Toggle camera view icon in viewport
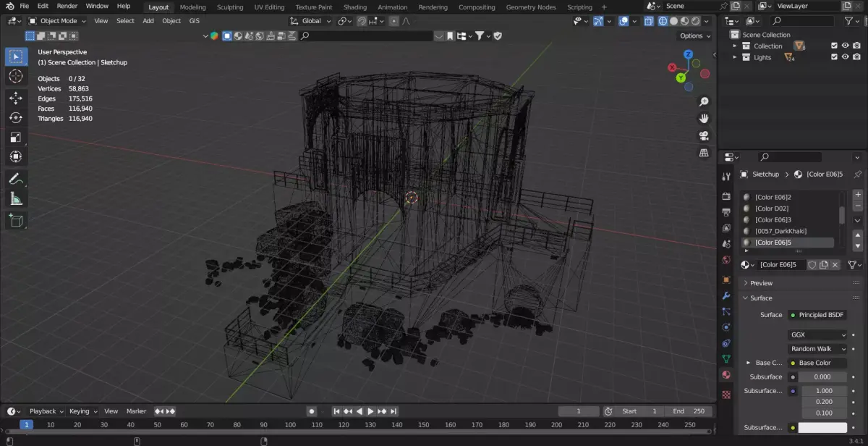The image size is (868, 446). tap(704, 136)
